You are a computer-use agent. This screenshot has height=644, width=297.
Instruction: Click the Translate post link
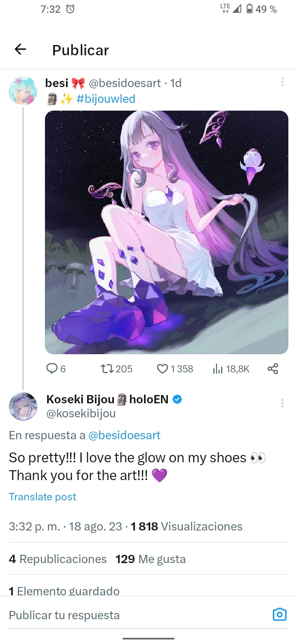click(42, 497)
